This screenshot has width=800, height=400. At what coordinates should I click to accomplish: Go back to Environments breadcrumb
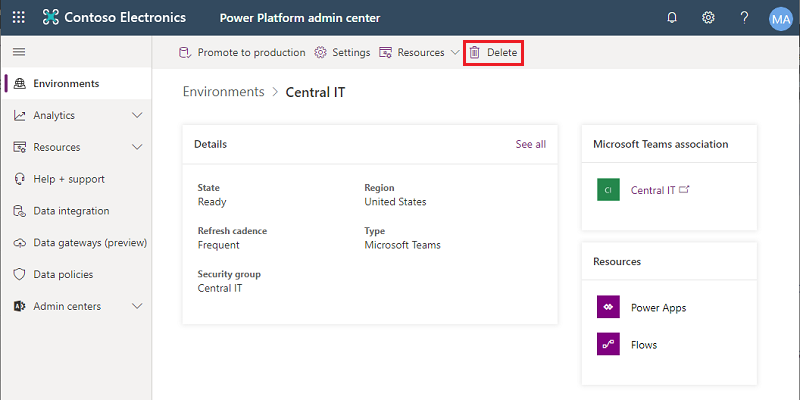[x=223, y=92]
